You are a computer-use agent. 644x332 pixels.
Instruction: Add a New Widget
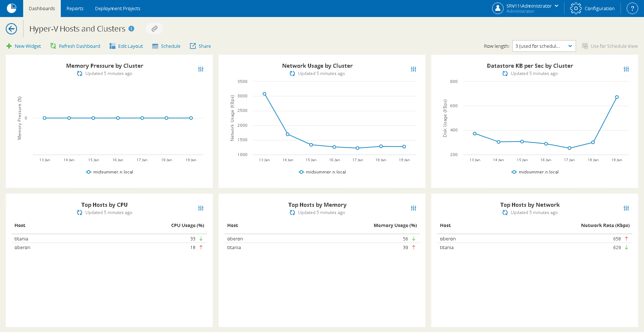24,46
